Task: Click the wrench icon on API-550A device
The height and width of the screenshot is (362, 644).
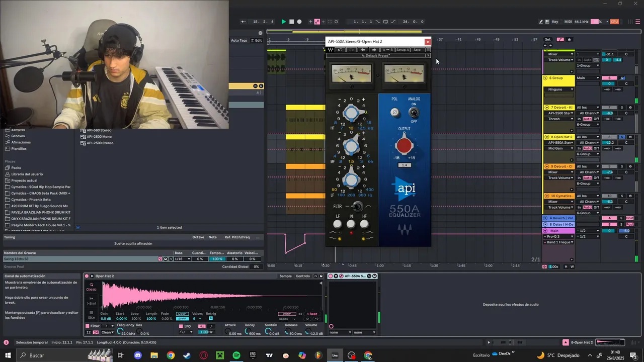Action: (x=342, y=276)
